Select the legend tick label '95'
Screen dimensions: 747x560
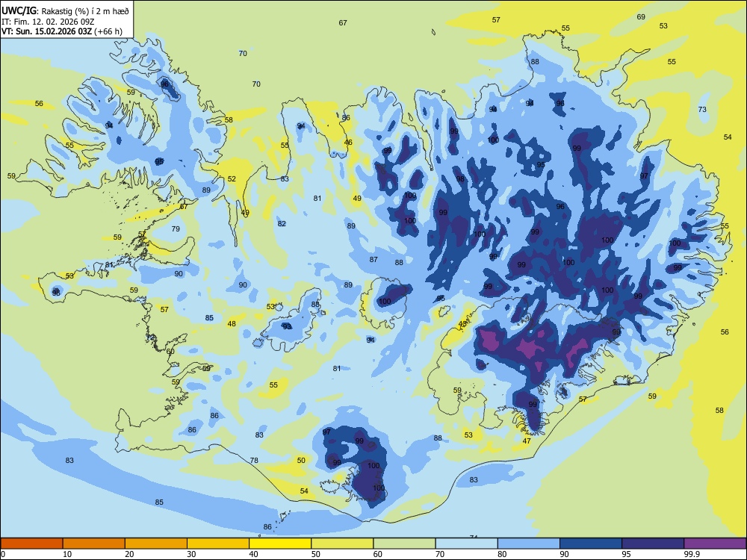(x=627, y=554)
